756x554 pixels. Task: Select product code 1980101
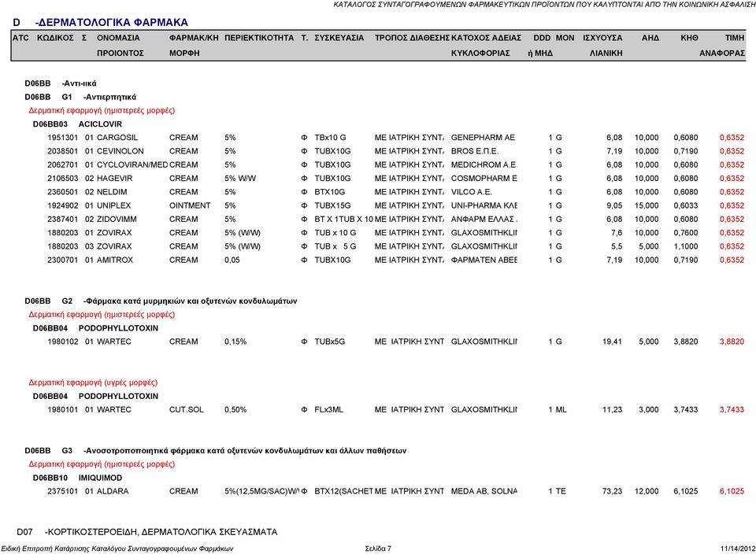tap(63, 409)
